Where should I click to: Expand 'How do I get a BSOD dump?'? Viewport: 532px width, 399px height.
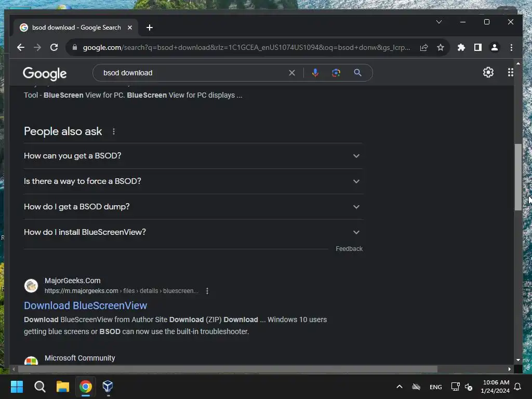[193, 207]
